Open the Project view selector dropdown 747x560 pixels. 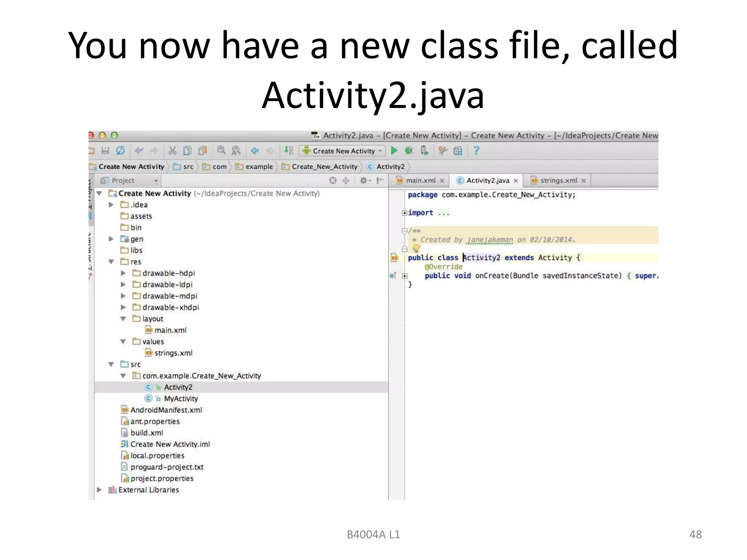(x=129, y=180)
